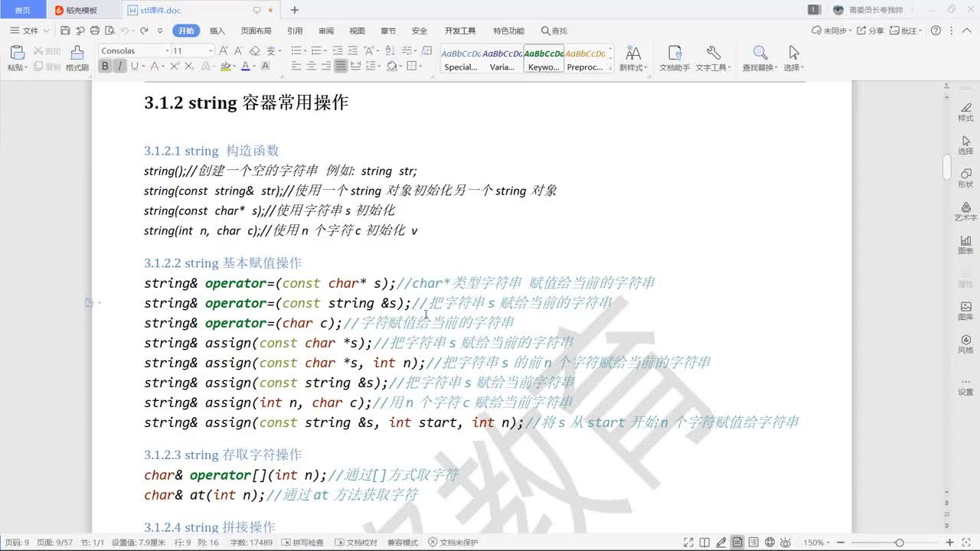Click the Decrease font size icon
Image resolution: width=980 pixels, height=551 pixels.
point(239,51)
